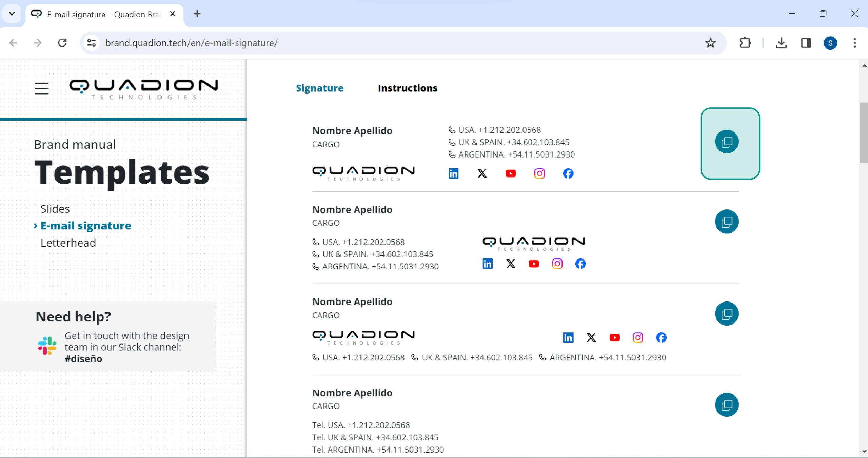Bookmark this page with the star

point(710,43)
